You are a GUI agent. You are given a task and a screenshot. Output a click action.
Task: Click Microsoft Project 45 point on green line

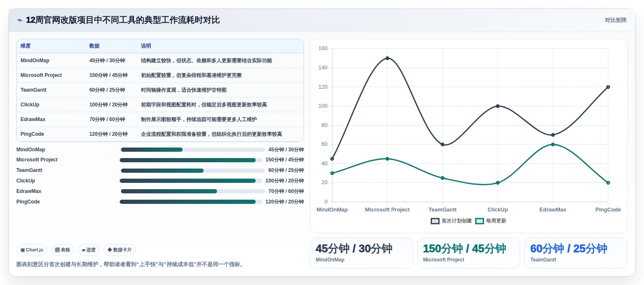(387, 159)
